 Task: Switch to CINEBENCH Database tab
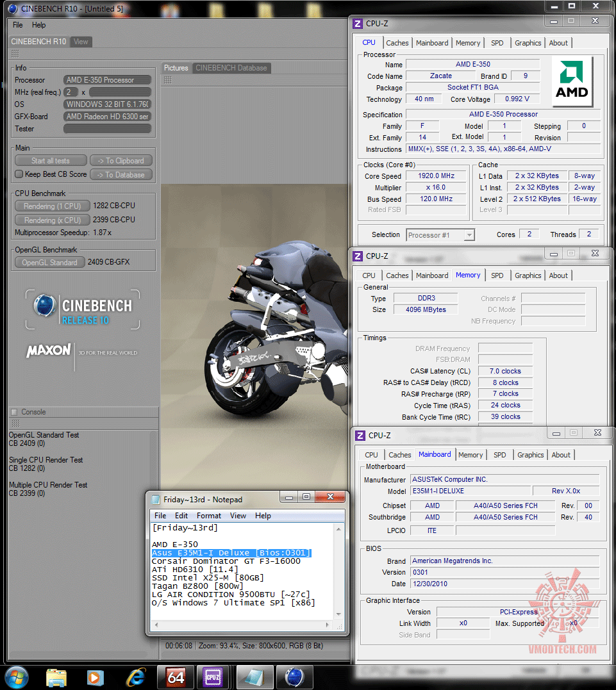[x=231, y=68]
